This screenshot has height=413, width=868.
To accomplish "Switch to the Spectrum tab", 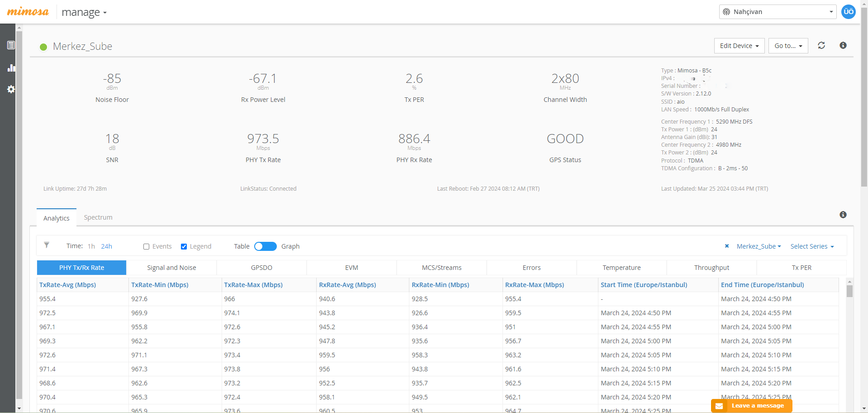I will (98, 217).
